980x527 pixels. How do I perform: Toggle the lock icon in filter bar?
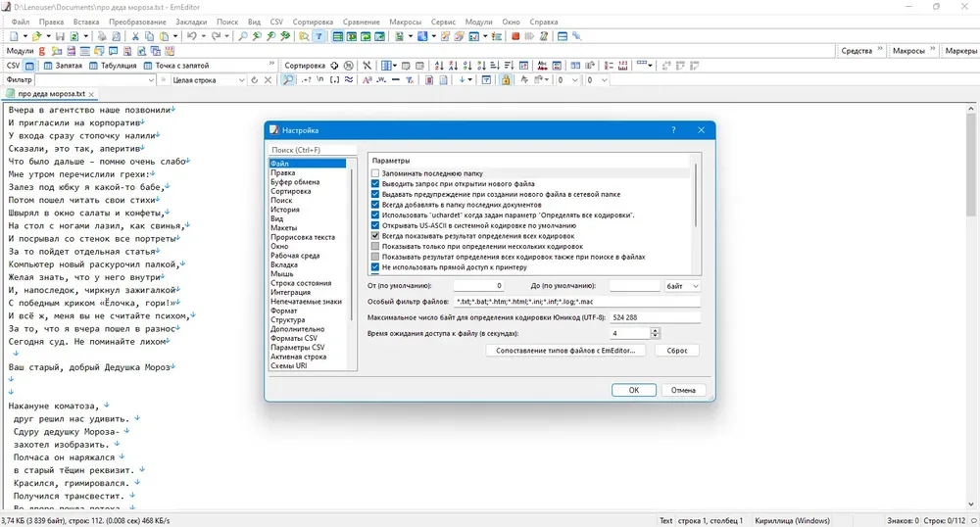click(x=505, y=80)
